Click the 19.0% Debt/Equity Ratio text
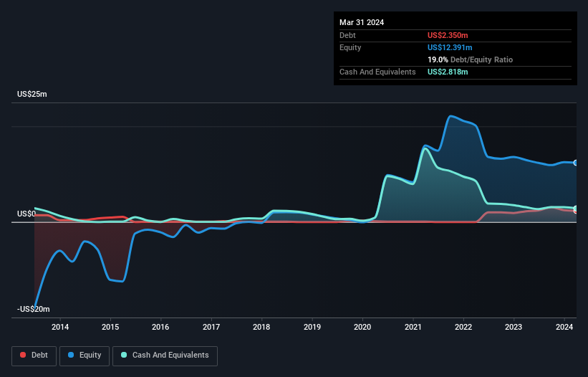588x377 pixels. (x=471, y=59)
